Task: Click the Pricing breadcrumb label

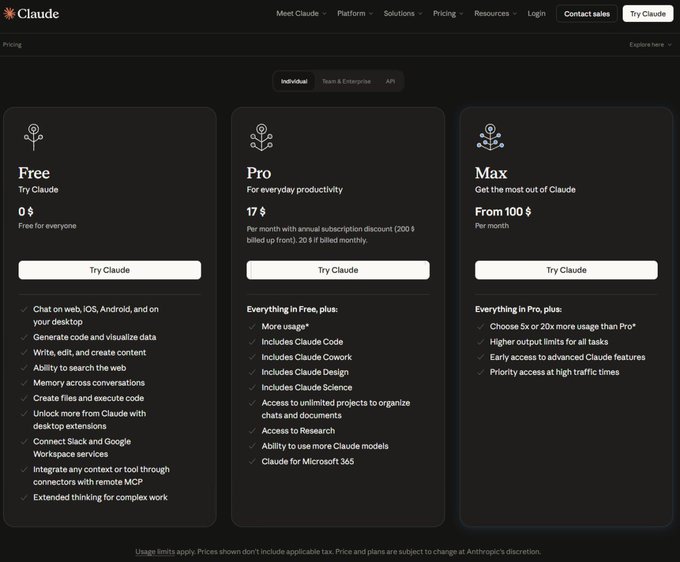Action: 12,45
